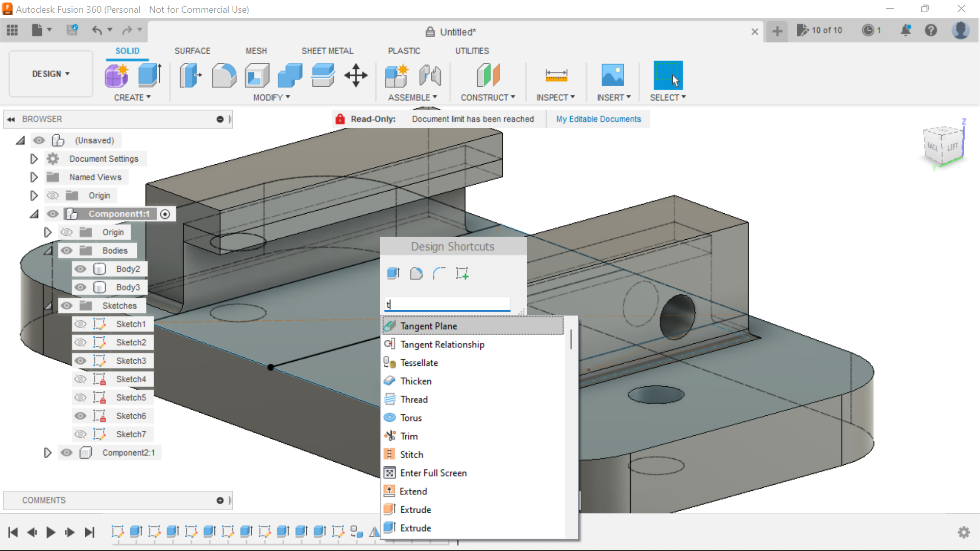Open notifications bell icon
Viewport: 980px width, 551px height.
[x=905, y=31]
